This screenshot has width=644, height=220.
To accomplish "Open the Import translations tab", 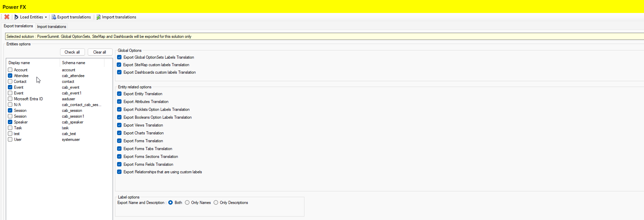I will click(52, 27).
